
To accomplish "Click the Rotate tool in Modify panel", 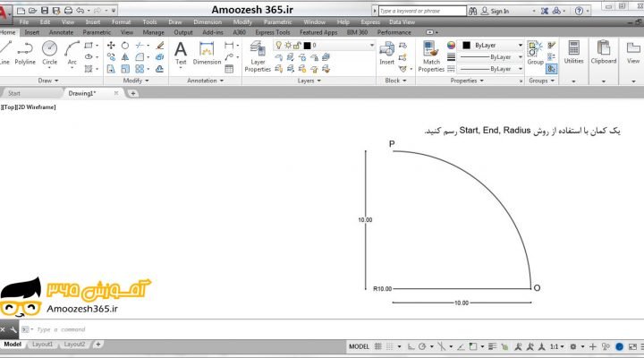I will coord(125,46).
